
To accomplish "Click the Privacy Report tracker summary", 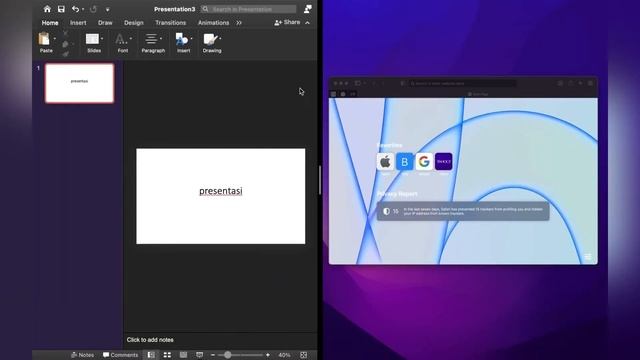I will (463, 211).
